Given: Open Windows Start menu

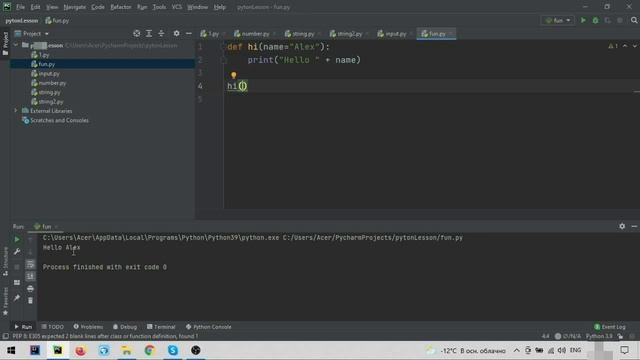Looking at the screenshot, I should 11,350.
